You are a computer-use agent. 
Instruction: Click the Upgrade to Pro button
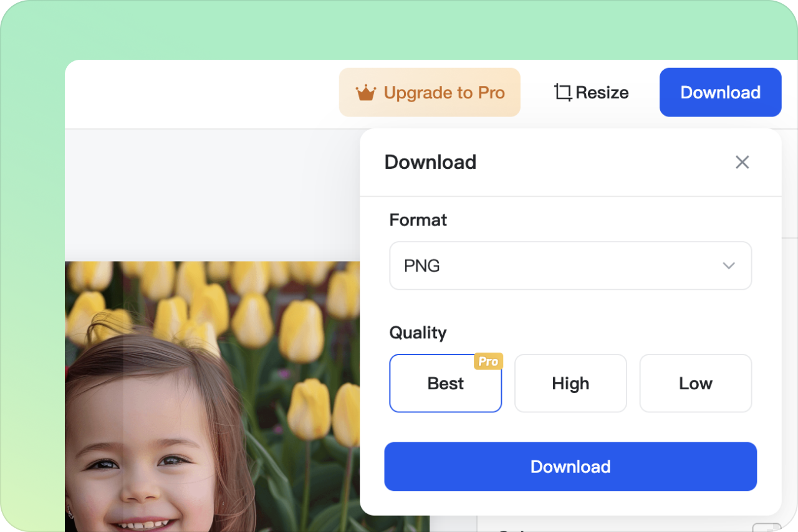click(430, 92)
